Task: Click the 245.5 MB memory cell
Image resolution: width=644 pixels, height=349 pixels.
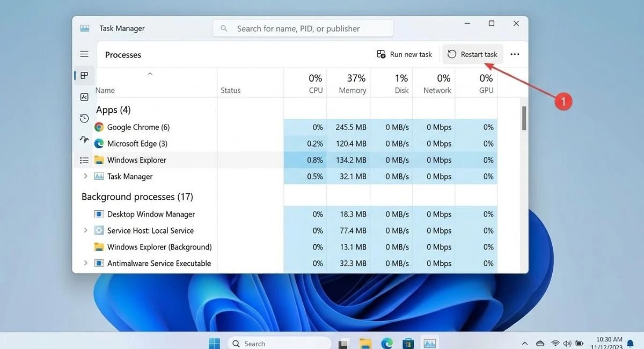Action: (348, 127)
